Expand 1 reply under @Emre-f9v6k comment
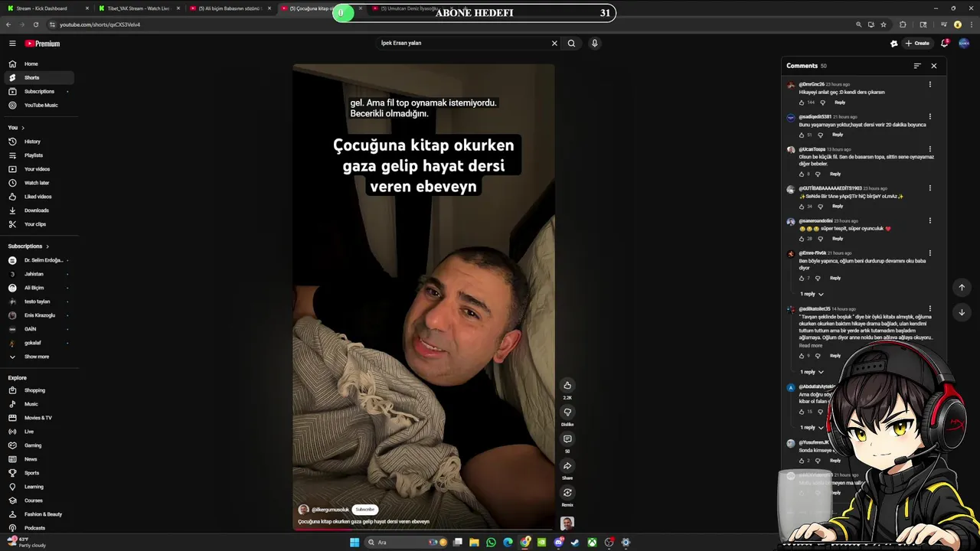 (x=812, y=294)
